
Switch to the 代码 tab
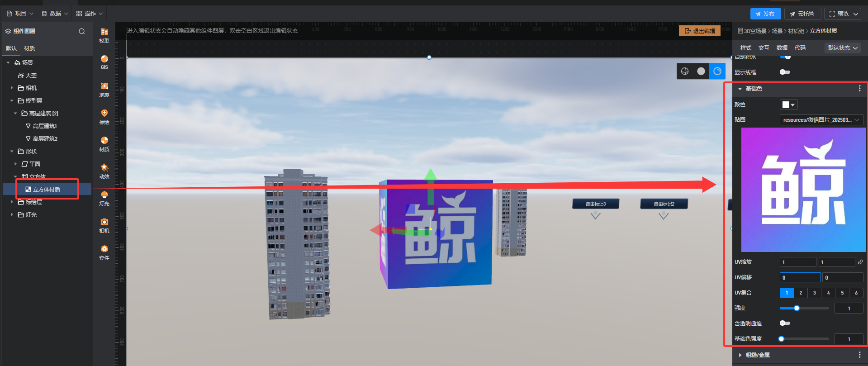coord(800,48)
